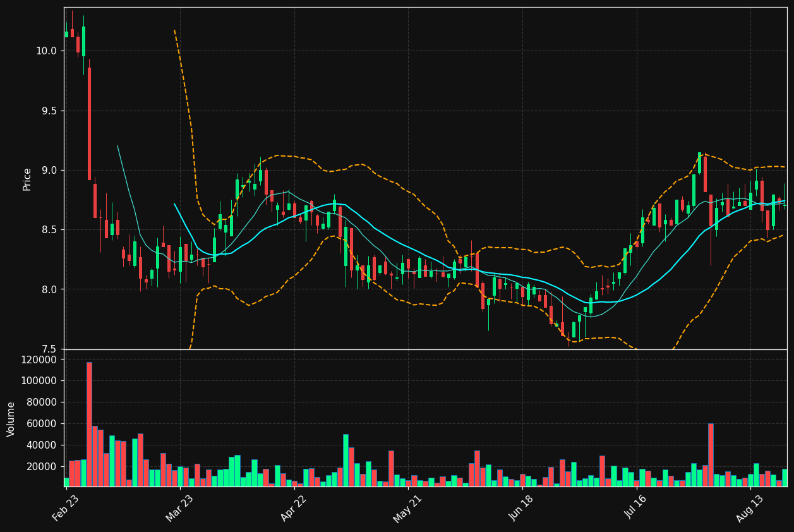
Task: Click the 40000 volume axis label
Action: point(43,445)
